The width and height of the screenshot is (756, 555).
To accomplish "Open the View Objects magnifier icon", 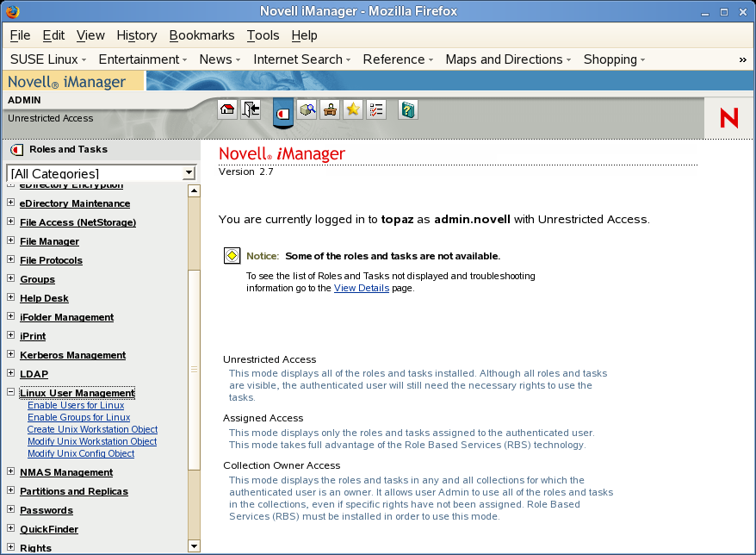I will [x=307, y=109].
